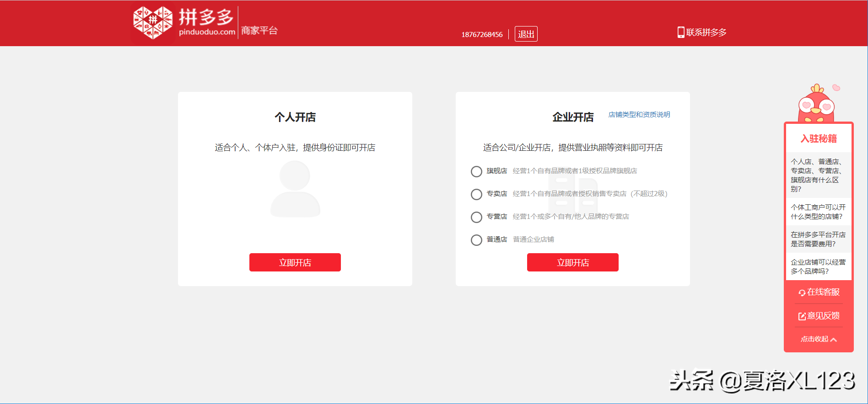
Task: Click the 商家平台 header text
Action: point(259,31)
